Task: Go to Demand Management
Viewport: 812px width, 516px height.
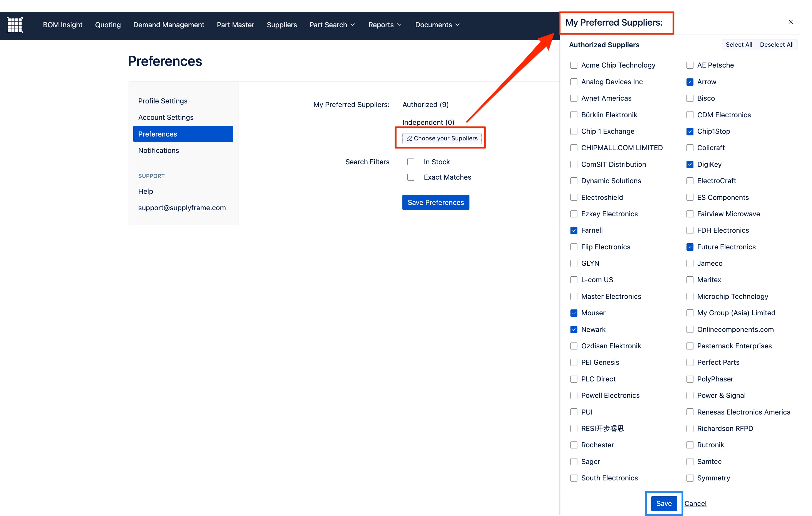Action: click(x=169, y=24)
